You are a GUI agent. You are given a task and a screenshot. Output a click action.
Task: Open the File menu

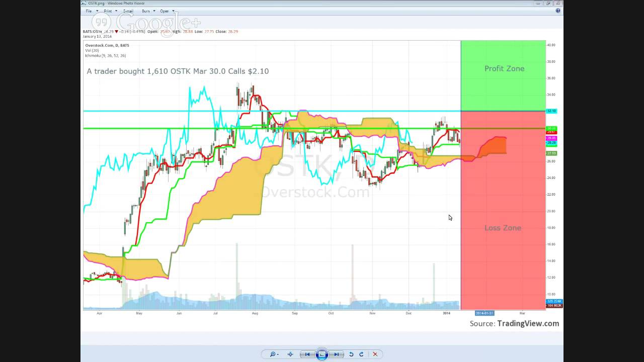tap(89, 11)
